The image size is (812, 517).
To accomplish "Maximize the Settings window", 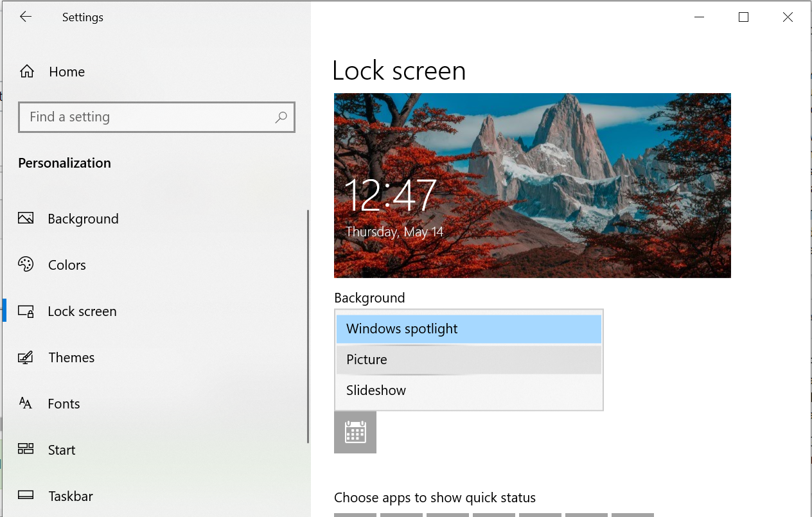I will (x=743, y=17).
